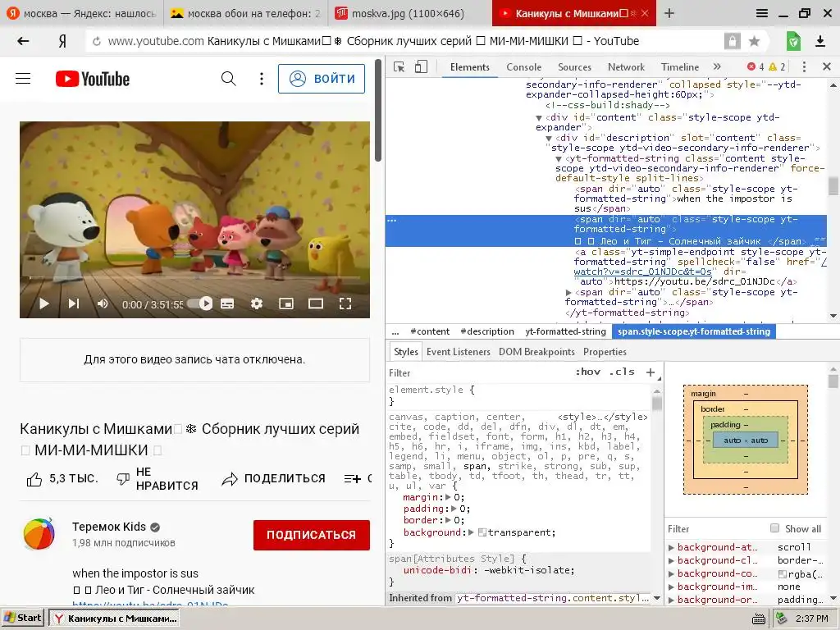Image resolution: width=840 pixels, height=630 pixels.
Task: Click the НЕ НРАВИТСЯ dislike button
Action: click(157, 478)
